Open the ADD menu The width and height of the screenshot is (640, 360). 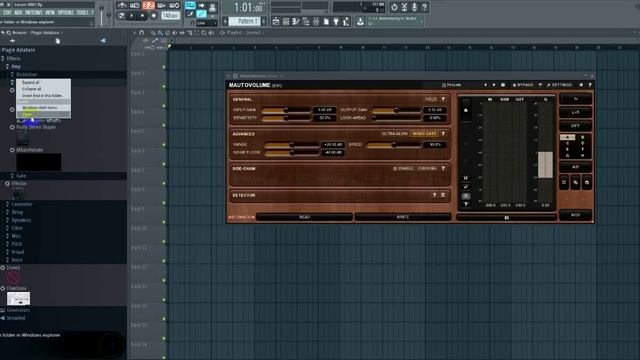coord(18,13)
